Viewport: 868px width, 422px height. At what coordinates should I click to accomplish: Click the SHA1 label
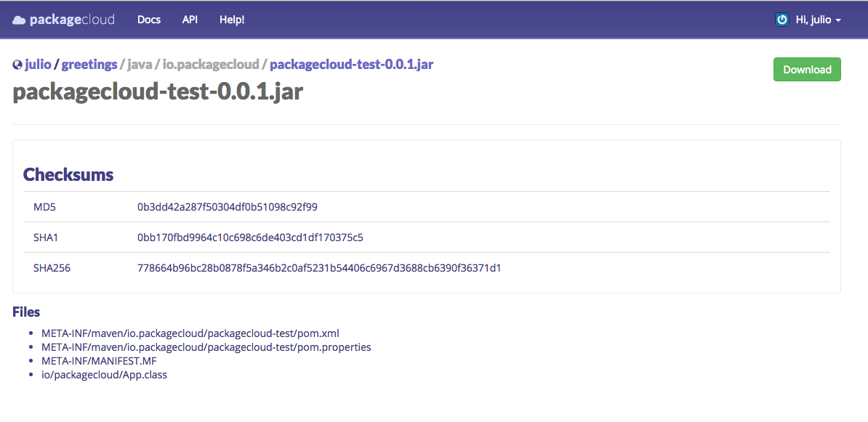click(46, 238)
